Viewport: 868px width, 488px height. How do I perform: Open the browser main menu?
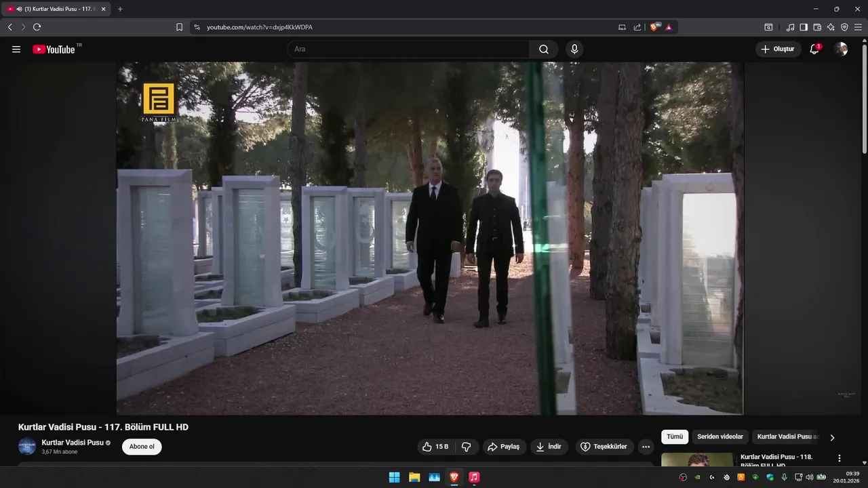point(858,27)
